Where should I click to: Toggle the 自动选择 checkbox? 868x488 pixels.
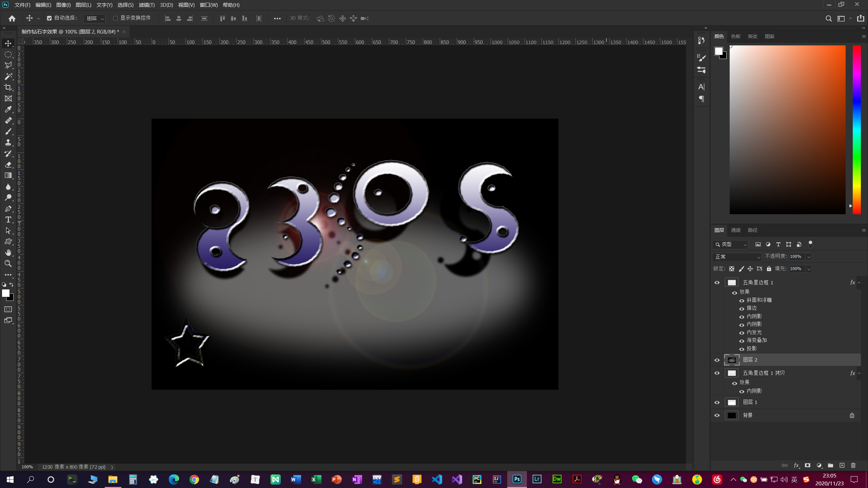pos(49,18)
